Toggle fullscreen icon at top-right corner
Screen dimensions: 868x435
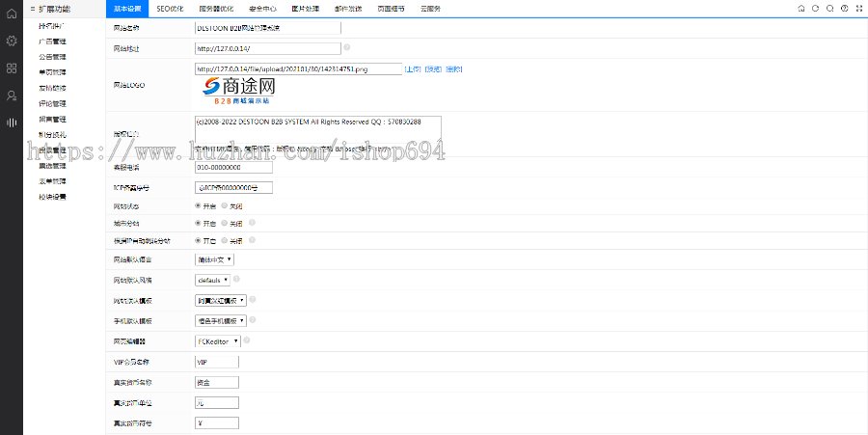pos(858,8)
